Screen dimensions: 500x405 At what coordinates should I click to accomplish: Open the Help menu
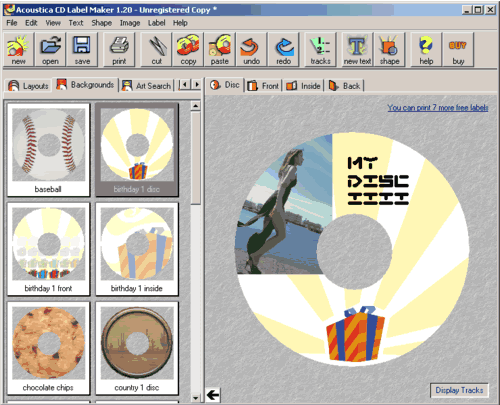[180, 23]
